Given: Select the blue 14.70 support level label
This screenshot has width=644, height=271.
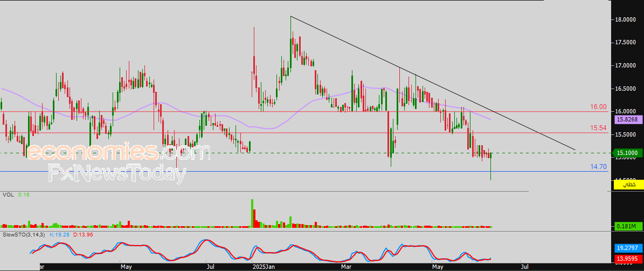Looking at the screenshot, I should pos(598,167).
